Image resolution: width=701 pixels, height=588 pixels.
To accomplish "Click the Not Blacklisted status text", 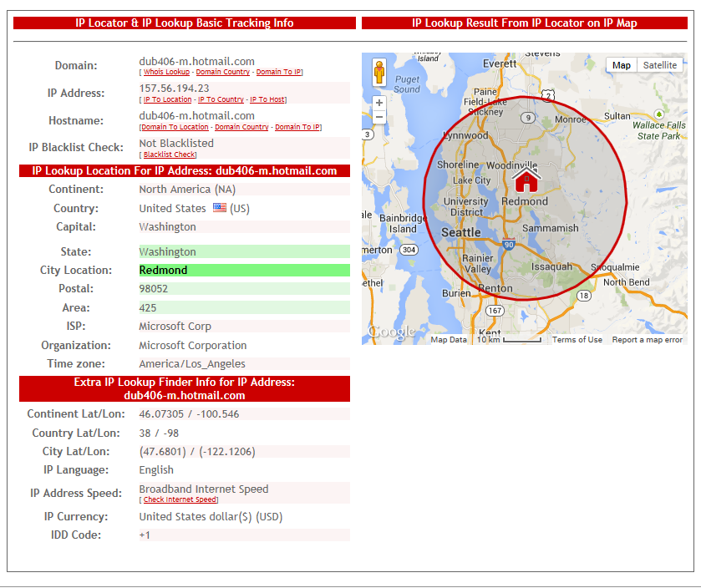I will coord(176,144).
